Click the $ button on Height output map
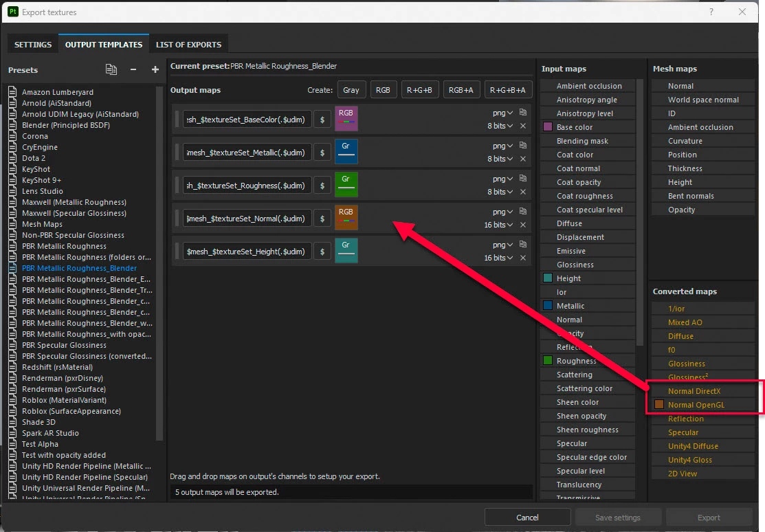 pyautogui.click(x=322, y=252)
